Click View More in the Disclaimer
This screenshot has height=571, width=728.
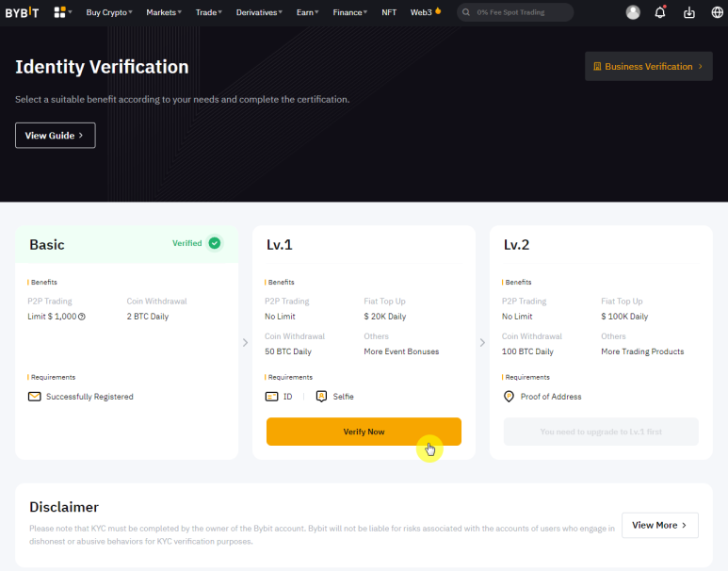tap(659, 525)
